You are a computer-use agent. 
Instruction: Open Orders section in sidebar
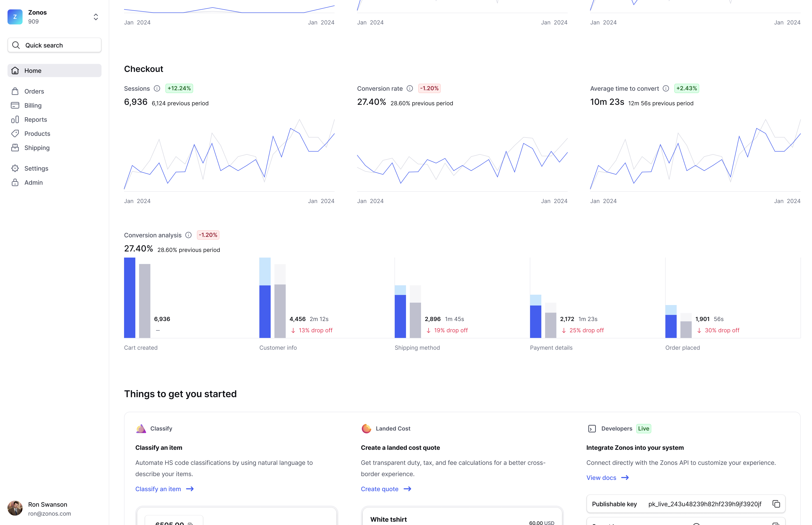34,91
